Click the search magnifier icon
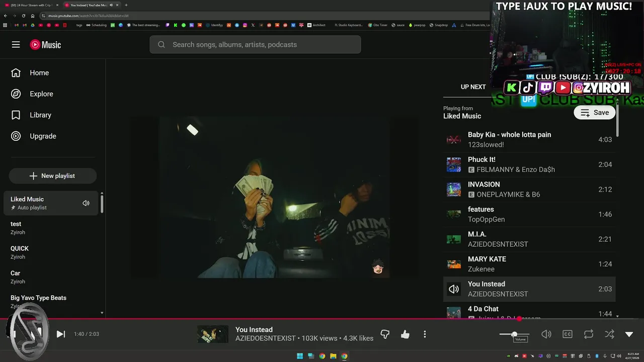 pos(162,45)
